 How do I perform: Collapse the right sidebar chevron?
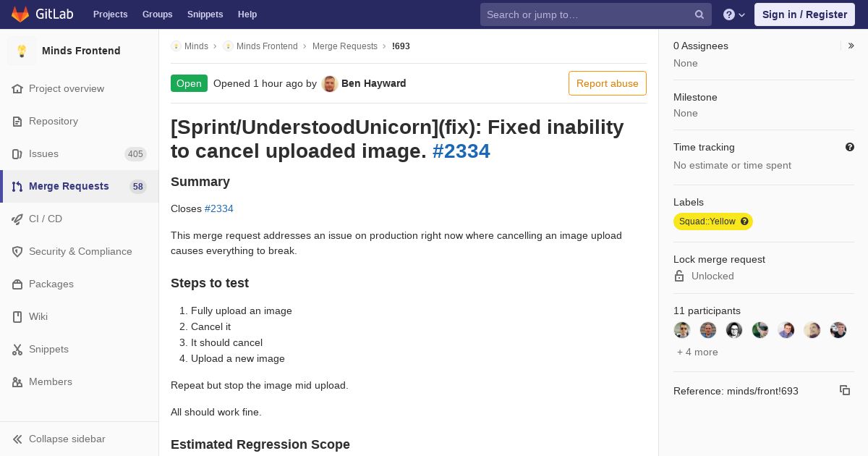click(851, 46)
